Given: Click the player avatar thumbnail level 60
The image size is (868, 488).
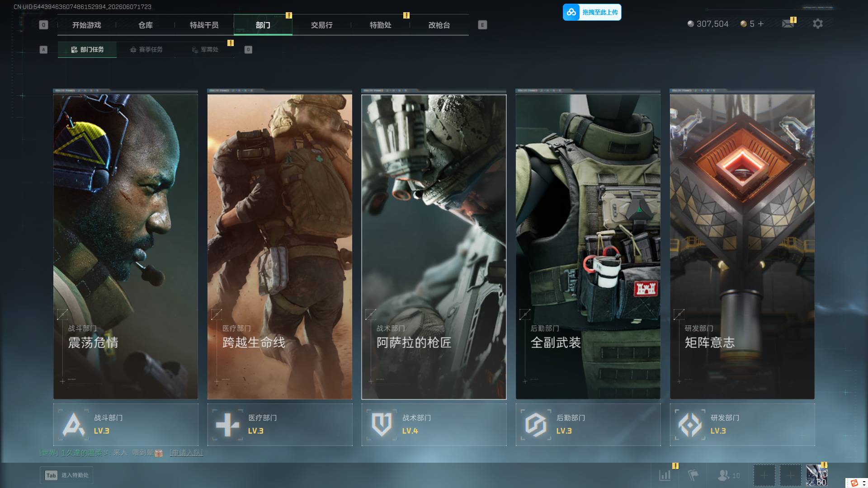Looking at the screenshot, I should click(817, 475).
